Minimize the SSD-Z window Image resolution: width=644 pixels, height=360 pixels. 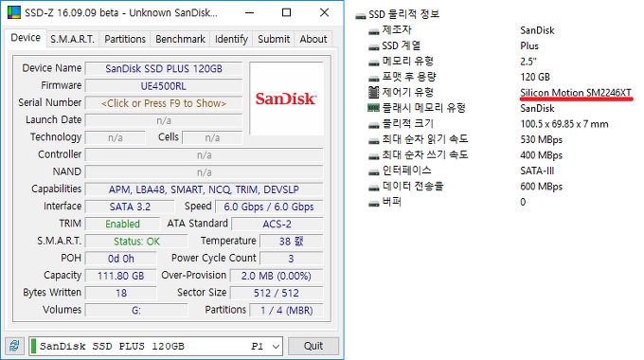249,12
